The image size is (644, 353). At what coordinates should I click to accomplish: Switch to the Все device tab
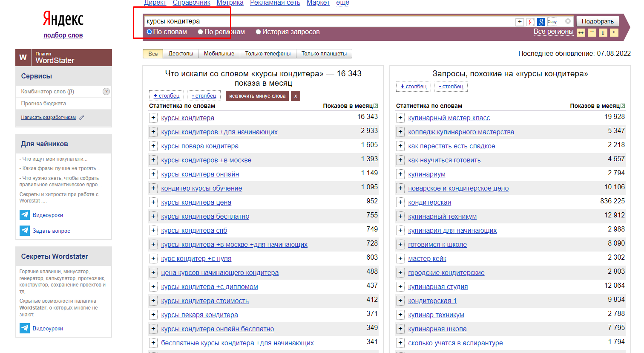click(x=153, y=54)
